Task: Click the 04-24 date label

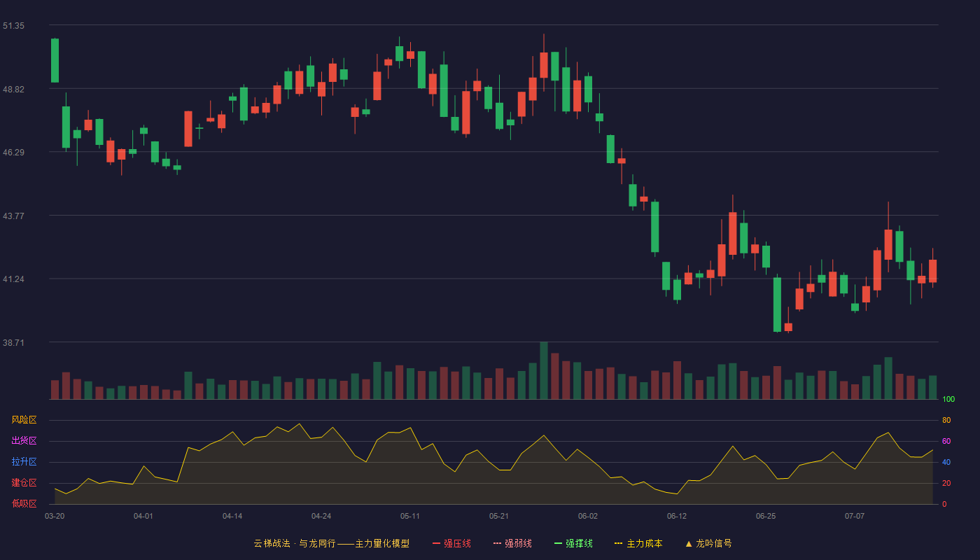Action: (x=321, y=516)
